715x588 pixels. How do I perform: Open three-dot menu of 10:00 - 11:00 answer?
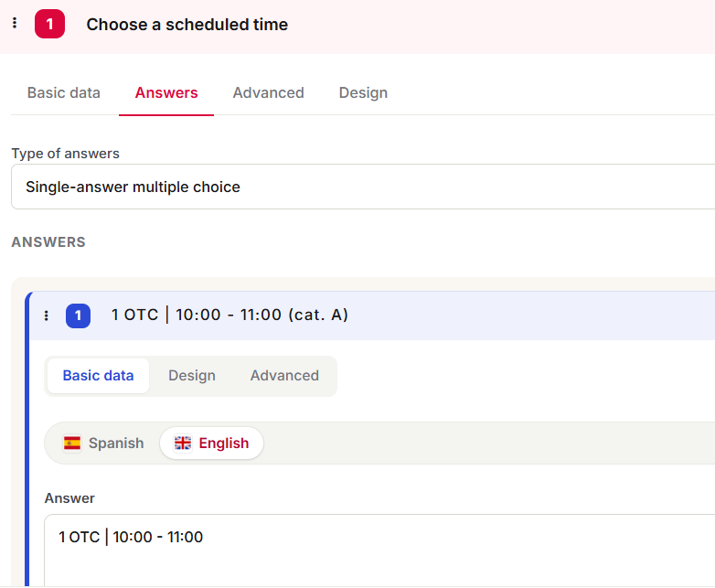(x=46, y=315)
